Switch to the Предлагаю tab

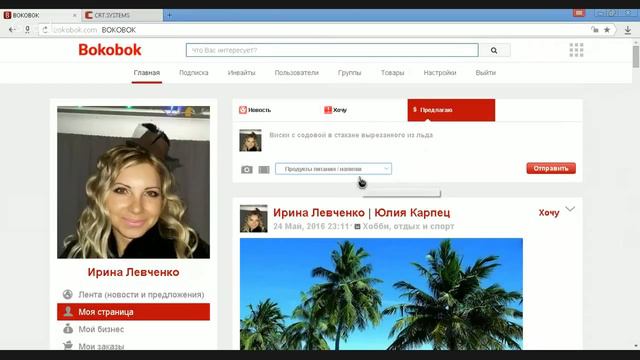click(x=451, y=110)
